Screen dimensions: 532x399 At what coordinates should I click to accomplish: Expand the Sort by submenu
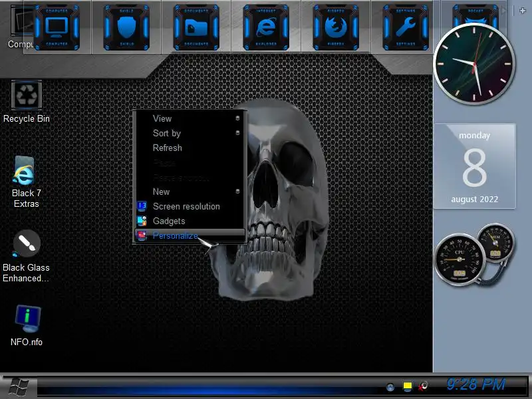(x=190, y=133)
